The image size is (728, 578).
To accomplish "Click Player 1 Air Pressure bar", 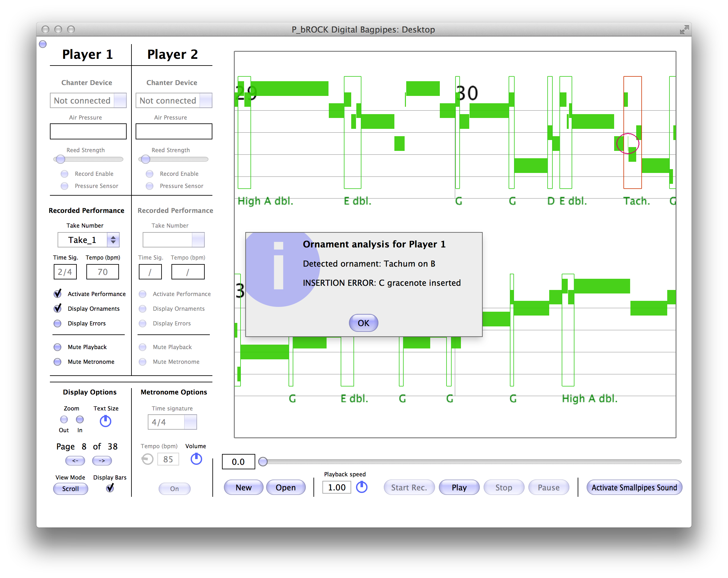I will pyautogui.click(x=88, y=131).
